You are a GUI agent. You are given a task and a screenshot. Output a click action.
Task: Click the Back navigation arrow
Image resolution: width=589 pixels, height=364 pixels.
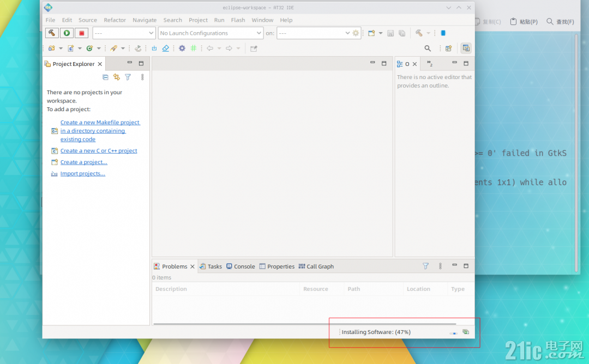coord(210,48)
